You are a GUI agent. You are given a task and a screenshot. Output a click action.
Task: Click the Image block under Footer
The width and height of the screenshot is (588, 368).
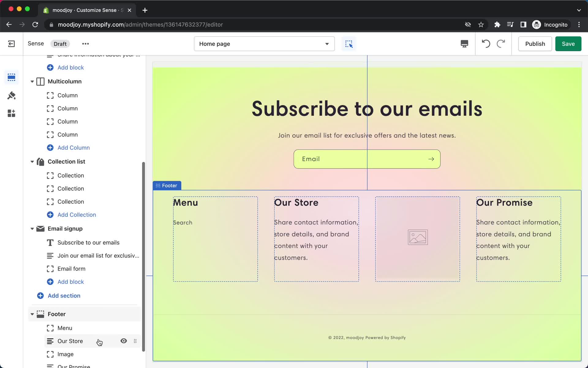pos(66,354)
